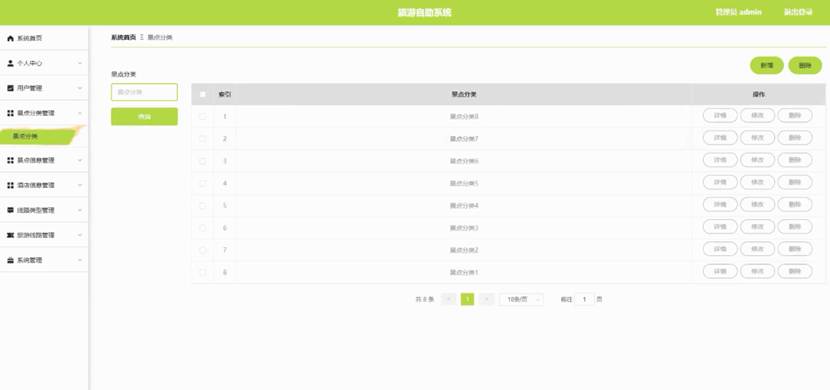
Task: Open the 用户管理 menu label
Action: (29, 88)
